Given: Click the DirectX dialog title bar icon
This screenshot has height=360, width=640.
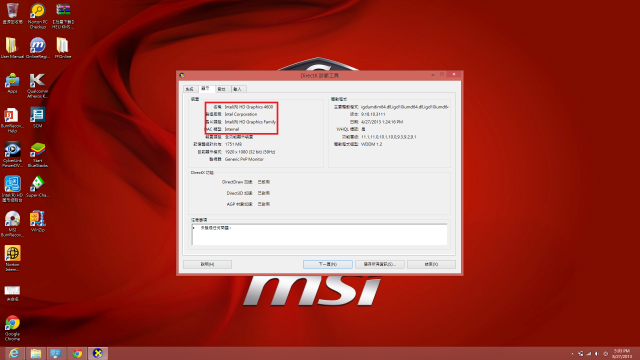Looking at the screenshot, I should (182, 75).
